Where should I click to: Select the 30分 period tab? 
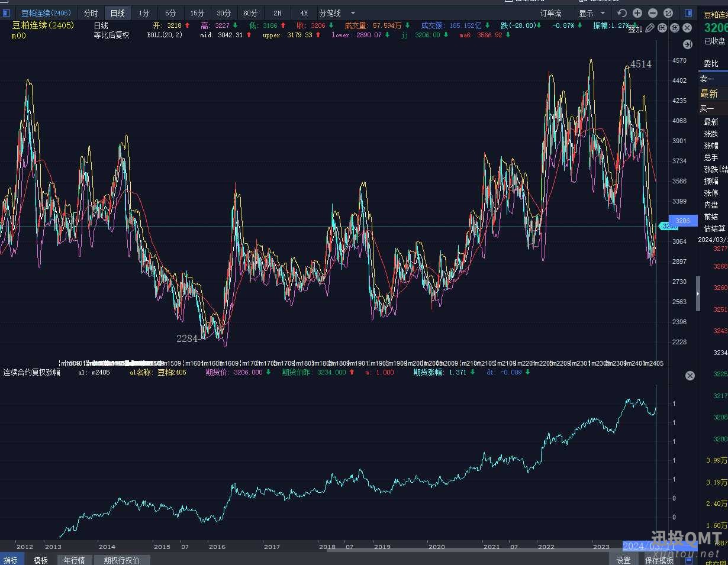point(224,13)
